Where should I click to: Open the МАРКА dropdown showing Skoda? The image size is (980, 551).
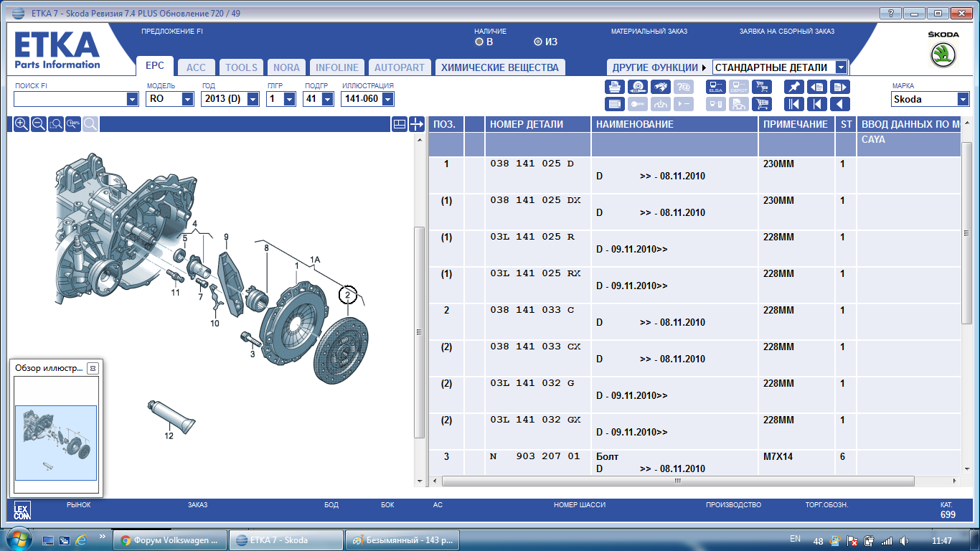pos(963,100)
